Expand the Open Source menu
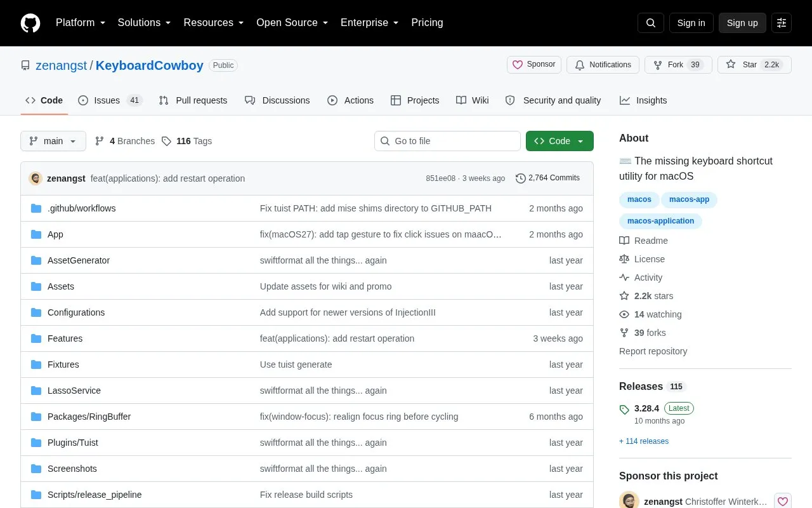 [292, 23]
